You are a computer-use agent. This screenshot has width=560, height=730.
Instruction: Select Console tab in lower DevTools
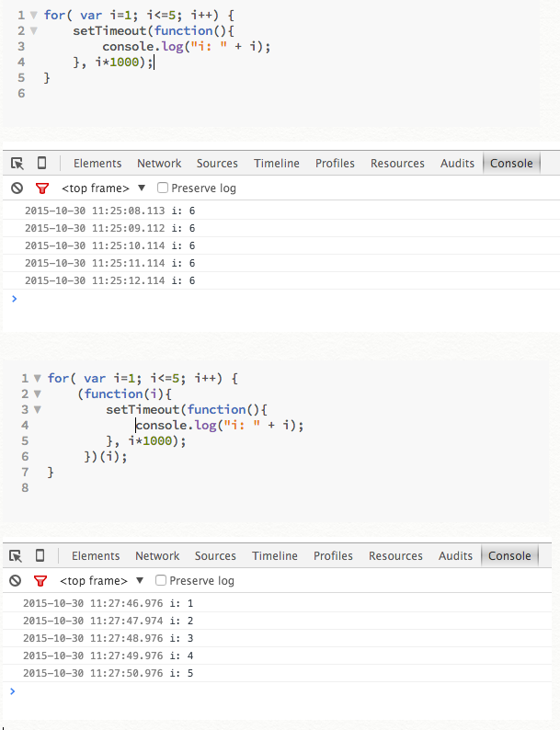509,556
